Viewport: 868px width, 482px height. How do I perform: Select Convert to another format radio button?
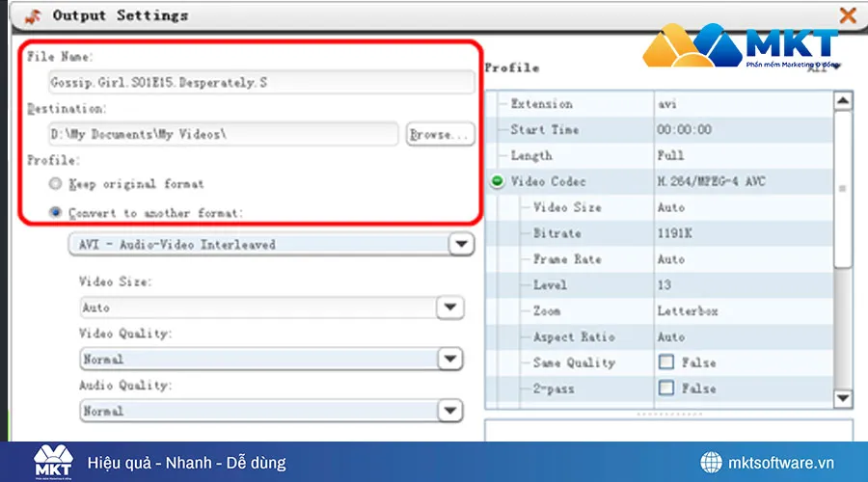point(55,212)
